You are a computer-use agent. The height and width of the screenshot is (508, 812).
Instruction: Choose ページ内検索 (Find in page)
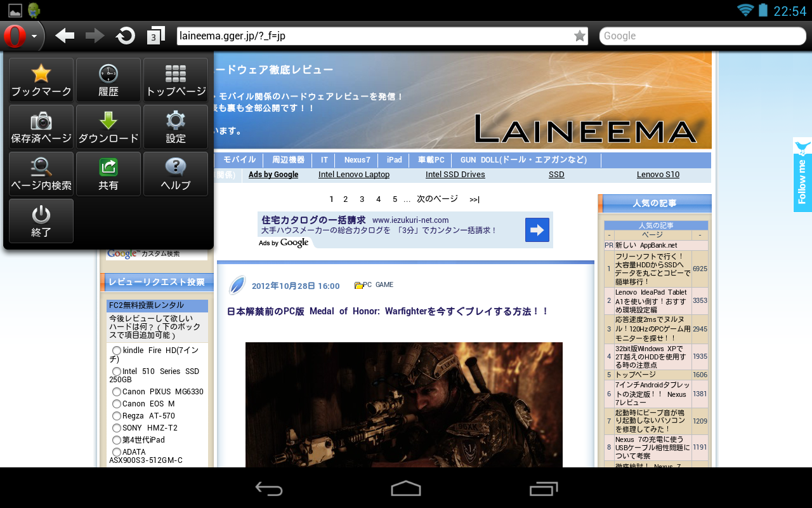pyautogui.click(x=41, y=174)
